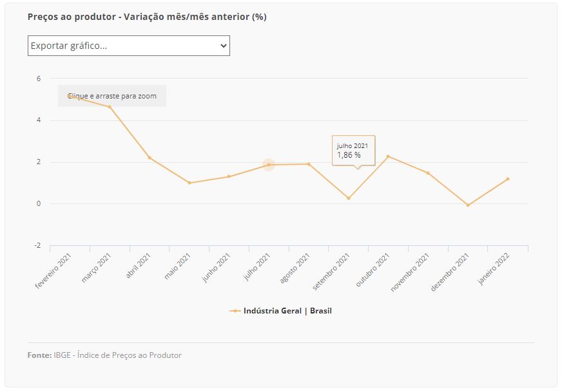Click the 'Clique e arraste para zoom' hint
Viewport: 562px width, 392px height.
[x=112, y=96]
